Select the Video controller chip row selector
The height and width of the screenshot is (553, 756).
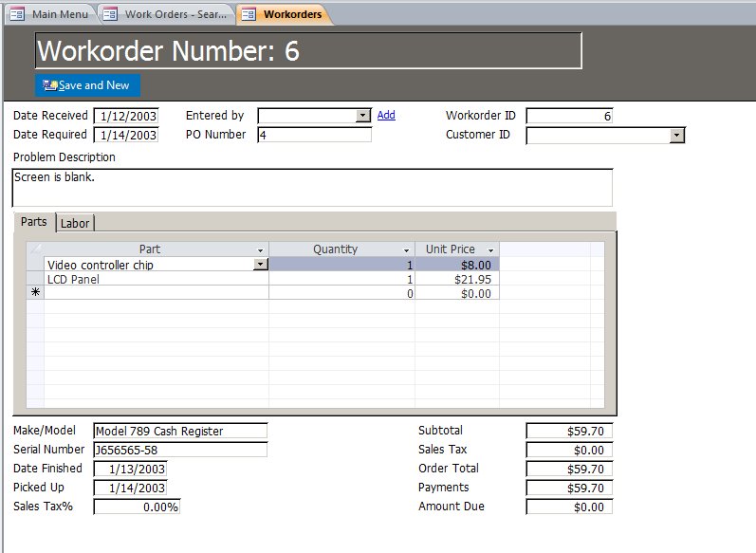(x=35, y=265)
